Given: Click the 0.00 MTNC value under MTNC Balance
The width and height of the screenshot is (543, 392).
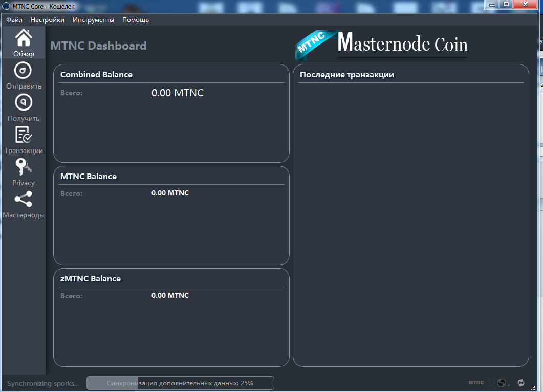Looking at the screenshot, I should [x=170, y=193].
